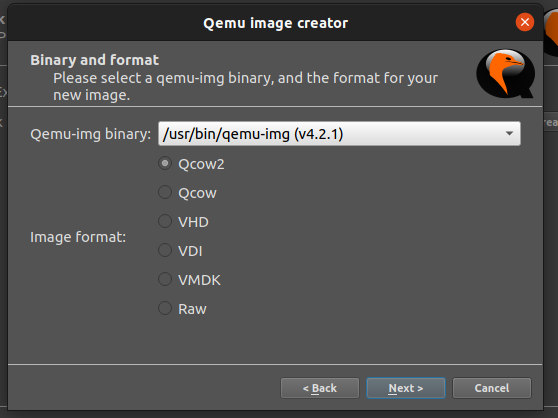The height and width of the screenshot is (418, 558).
Task: Click the 'Binary and format' heading
Action: pos(95,60)
